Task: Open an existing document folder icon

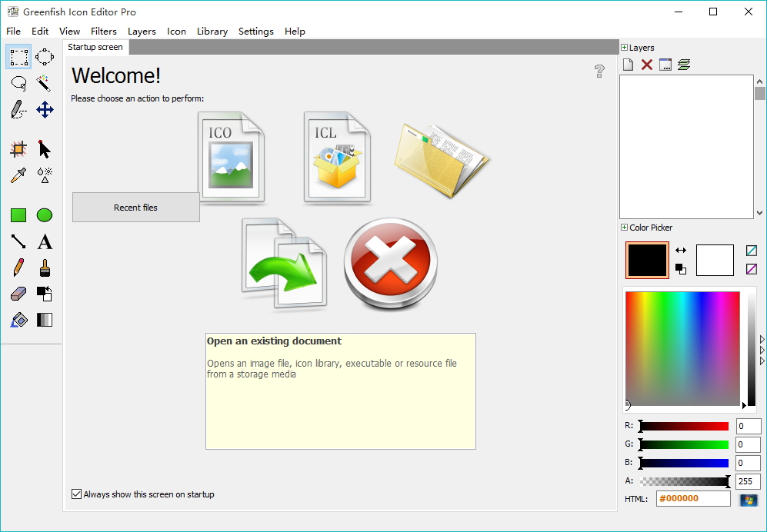Action: click(x=442, y=160)
